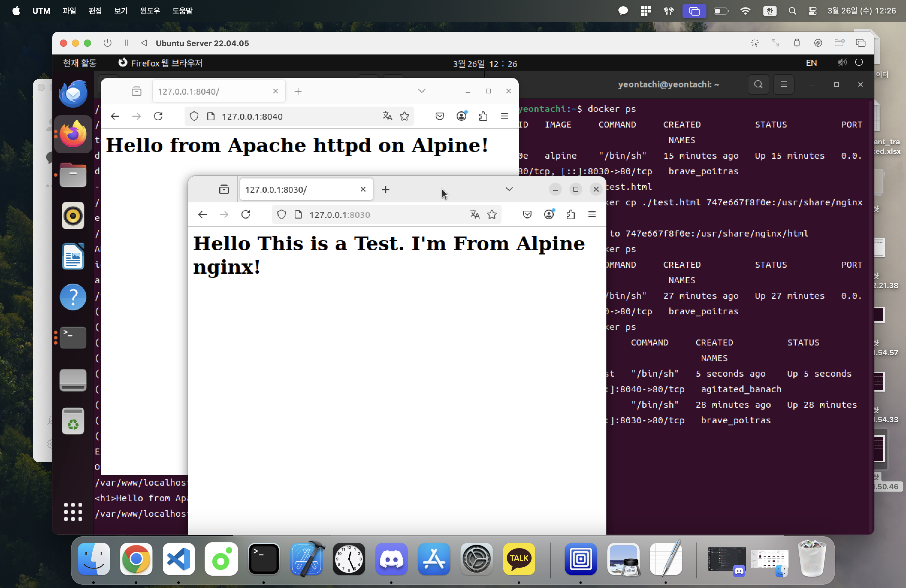Open extensions in 8030 Firefox window
Image resolution: width=906 pixels, height=588 pixels.
570,214
